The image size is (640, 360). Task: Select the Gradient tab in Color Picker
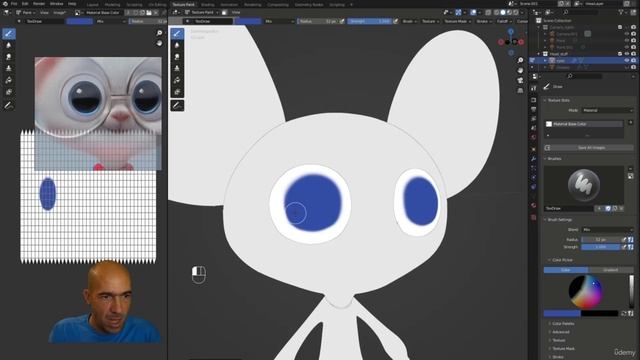pos(611,270)
